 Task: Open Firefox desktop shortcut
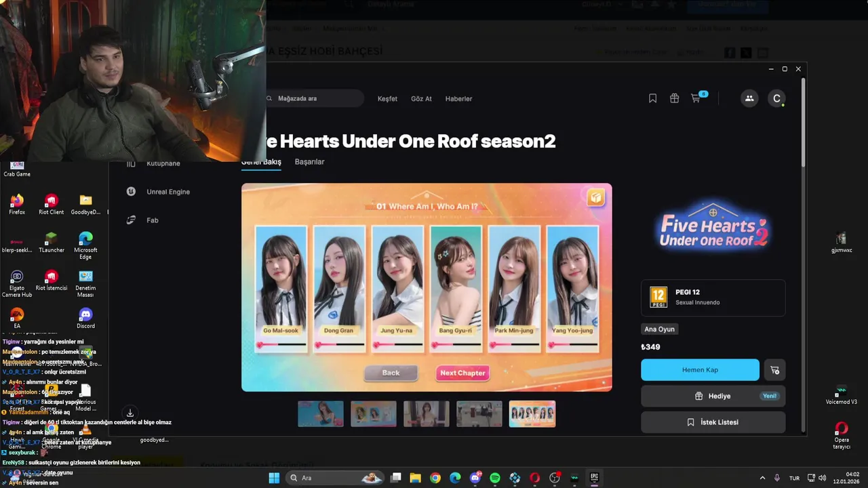coord(17,204)
